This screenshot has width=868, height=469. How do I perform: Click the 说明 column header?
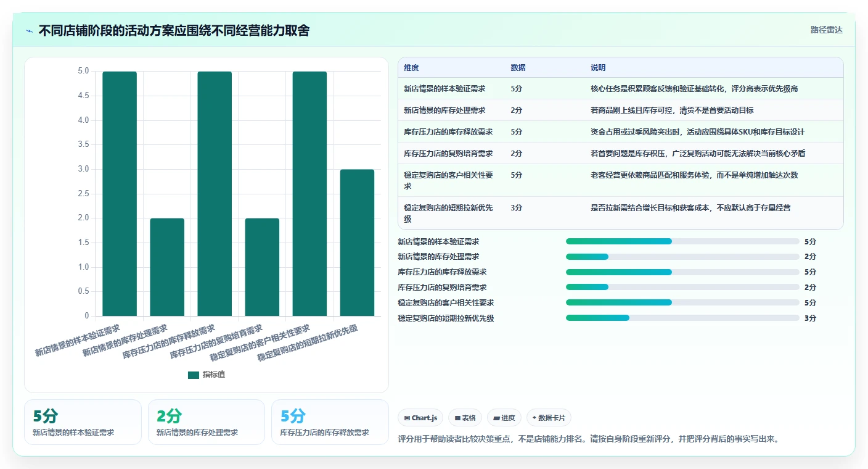[x=598, y=68]
